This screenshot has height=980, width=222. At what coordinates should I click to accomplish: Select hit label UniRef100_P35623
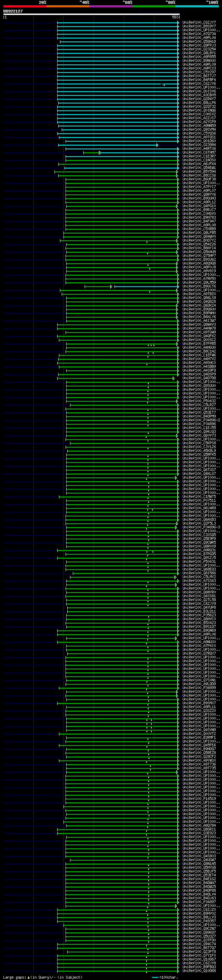pos(199,615)
